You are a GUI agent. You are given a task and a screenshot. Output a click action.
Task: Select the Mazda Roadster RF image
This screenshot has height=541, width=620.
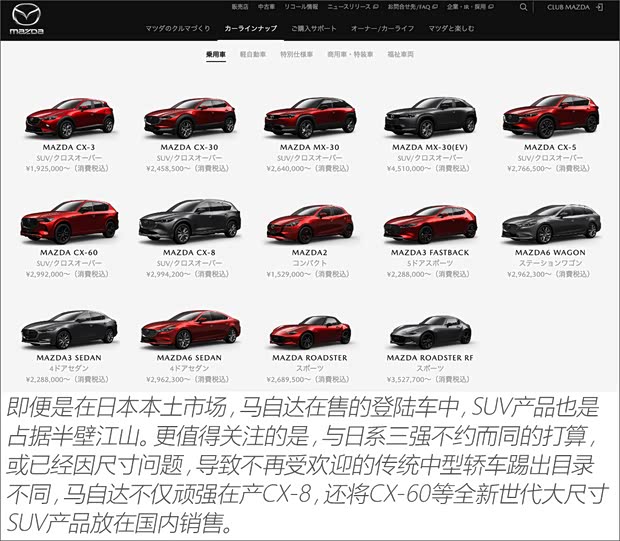click(430, 330)
